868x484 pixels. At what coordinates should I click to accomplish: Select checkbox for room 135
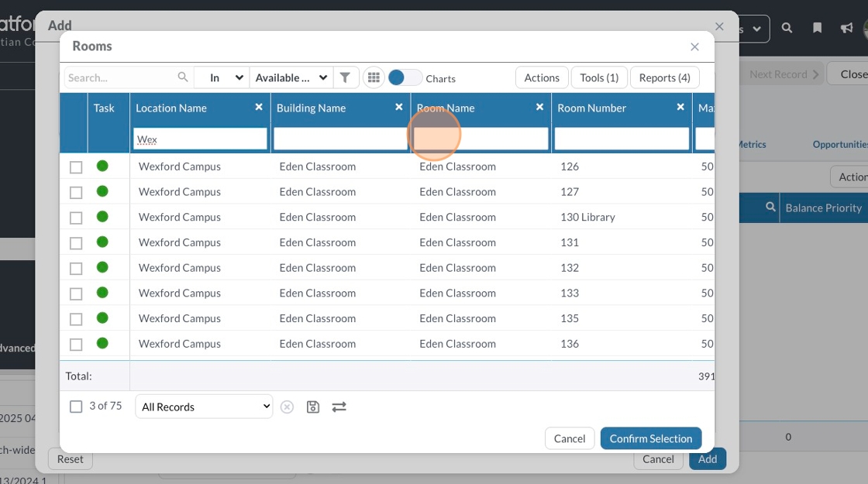[76, 319]
